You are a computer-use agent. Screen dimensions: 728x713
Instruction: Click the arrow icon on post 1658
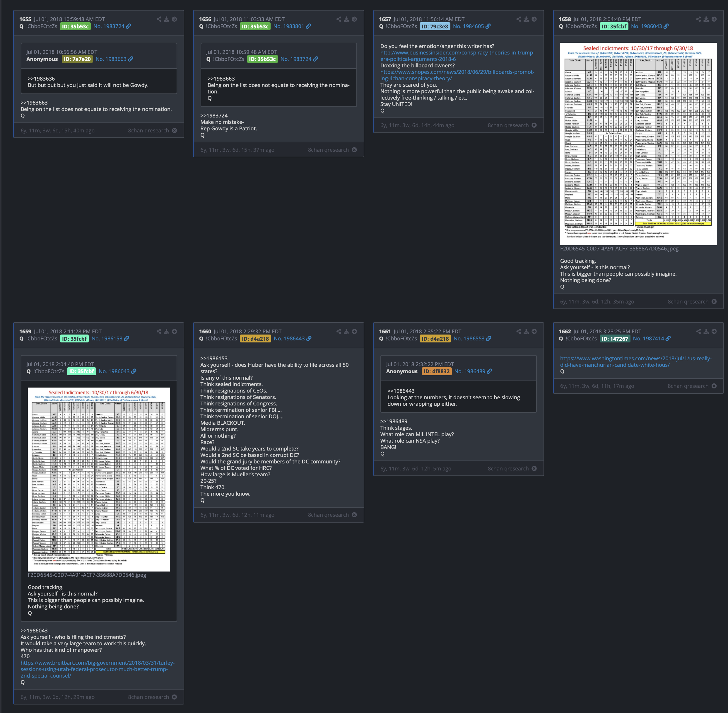coord(714,19)
